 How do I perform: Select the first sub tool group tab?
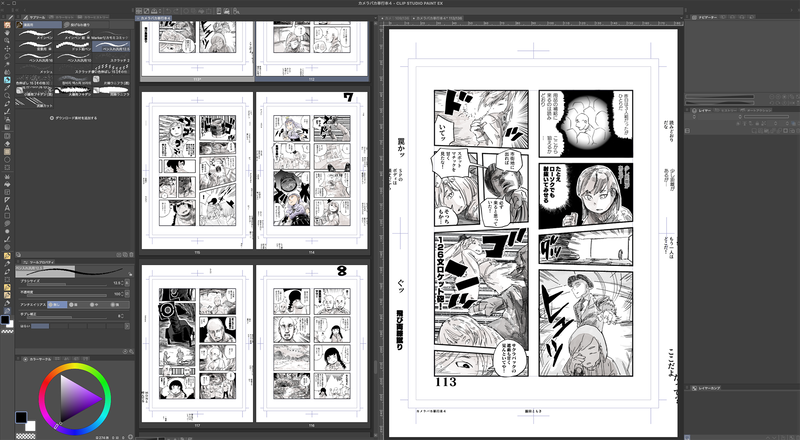click(x=39, y=25)
